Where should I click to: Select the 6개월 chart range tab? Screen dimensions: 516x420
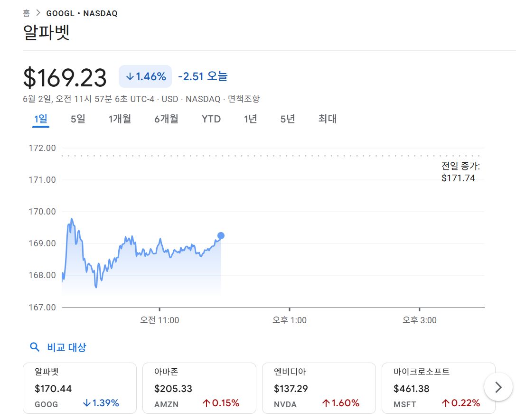[167, 119]
